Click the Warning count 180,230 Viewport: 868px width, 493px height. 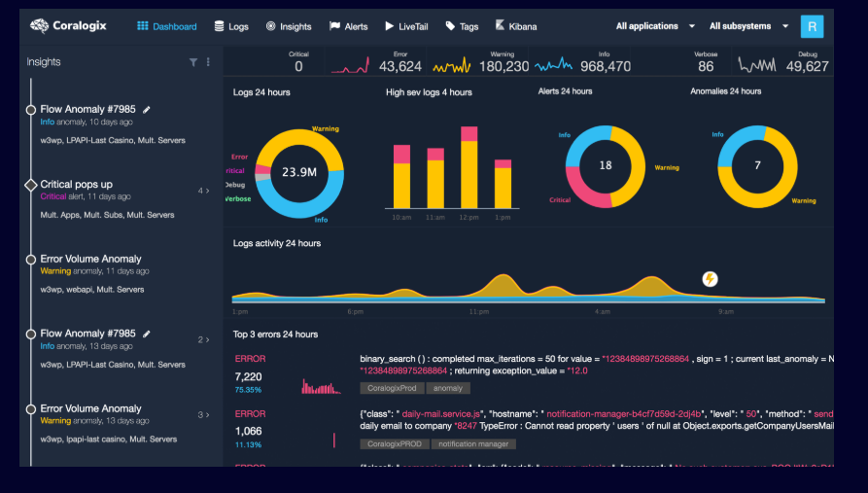[x=503, y=66]
